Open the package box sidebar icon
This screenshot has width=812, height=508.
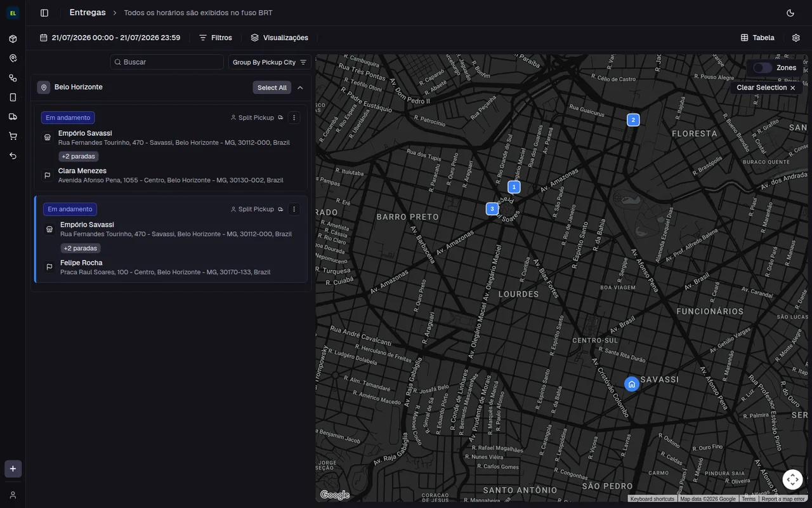pos(13,39)
